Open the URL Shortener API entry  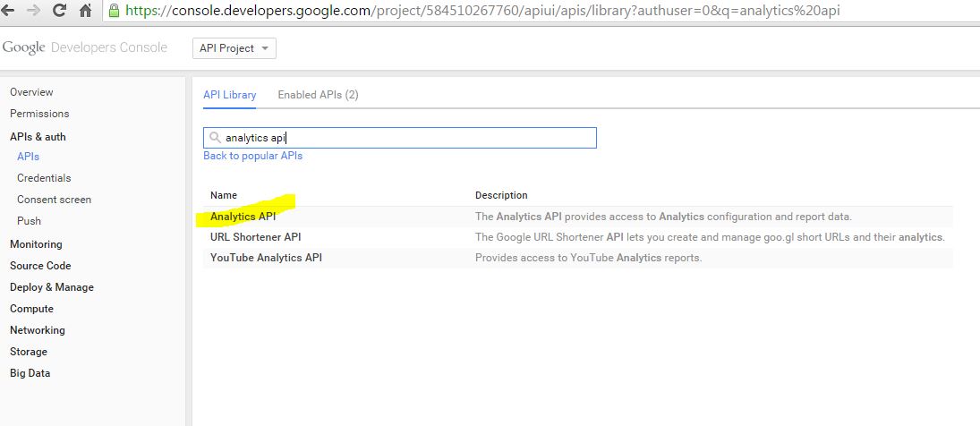pyautogui.click(x=256, y=237)
